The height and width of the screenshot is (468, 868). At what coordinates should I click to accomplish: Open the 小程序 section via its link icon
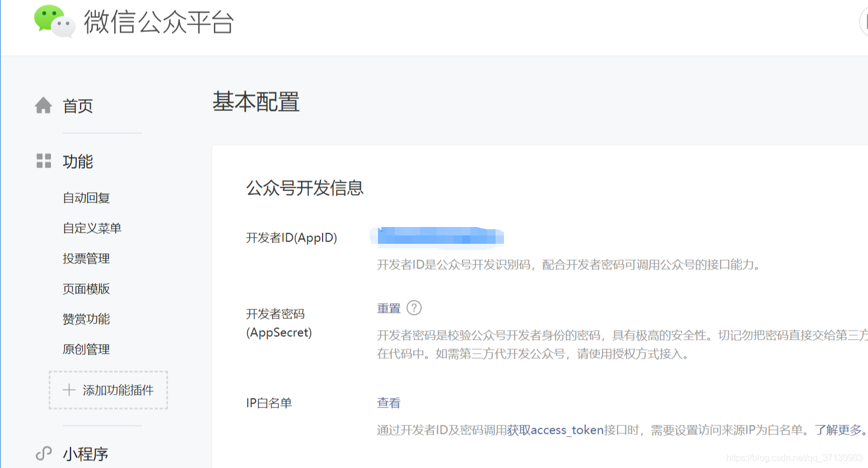pos(43,453)
